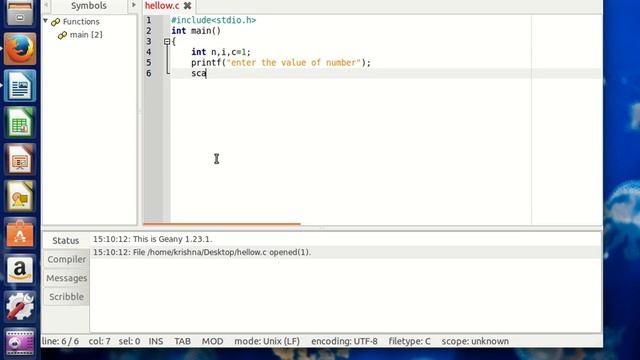
Task: Open the Files icon in the dock
Action: pos(20,13)
